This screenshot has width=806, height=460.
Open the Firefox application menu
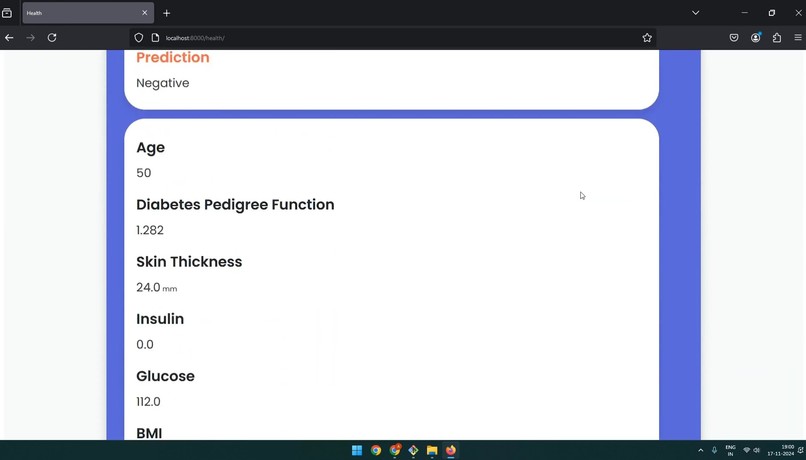tap(798, 38)
